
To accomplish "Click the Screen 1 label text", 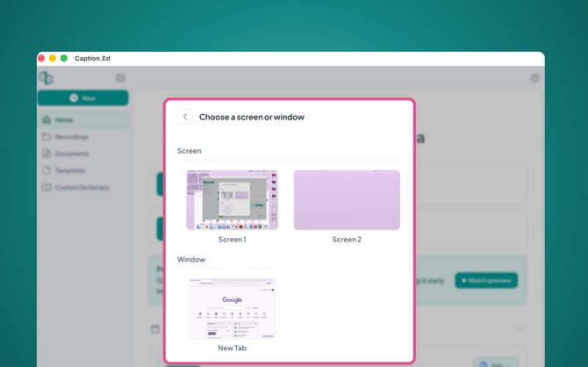I will click(232, 240).
